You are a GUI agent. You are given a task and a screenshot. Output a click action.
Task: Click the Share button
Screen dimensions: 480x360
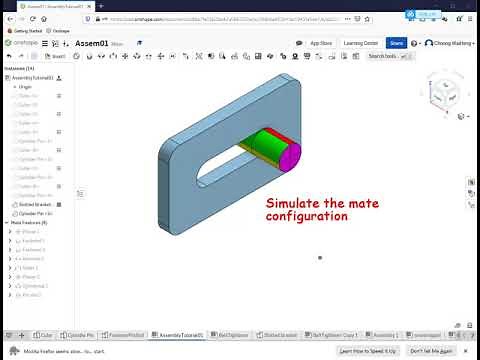[x=396, y=43]
